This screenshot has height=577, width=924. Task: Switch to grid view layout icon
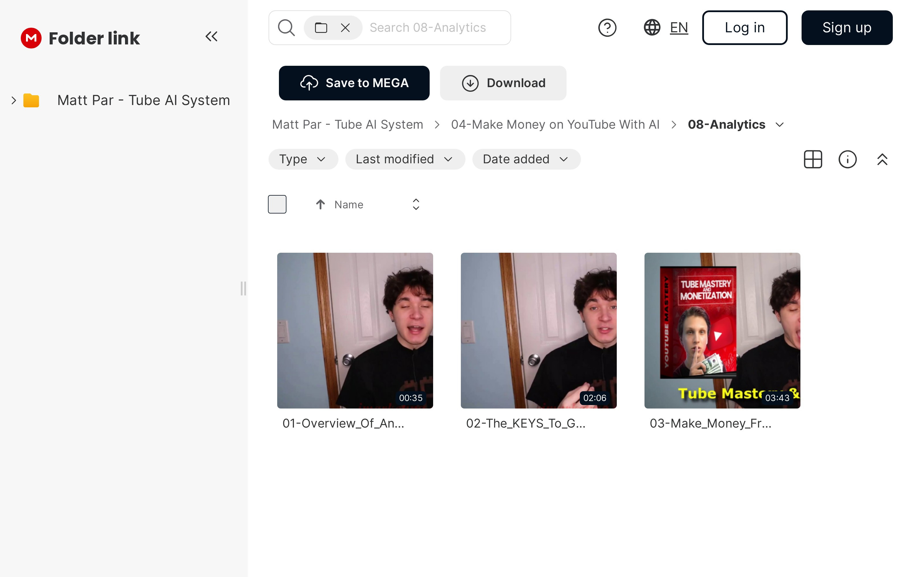[813, 159]
